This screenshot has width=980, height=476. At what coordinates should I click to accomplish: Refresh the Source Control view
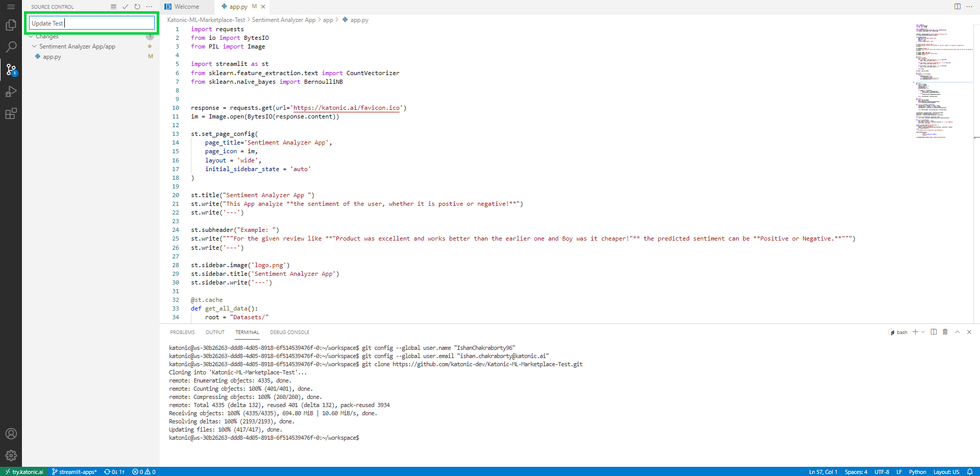[137, 7]
